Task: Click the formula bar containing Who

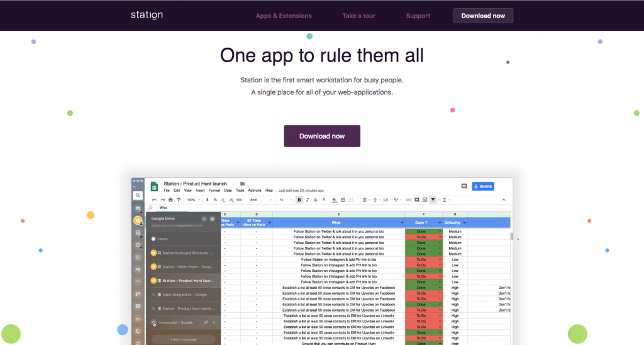Action: tap(328, 207)
